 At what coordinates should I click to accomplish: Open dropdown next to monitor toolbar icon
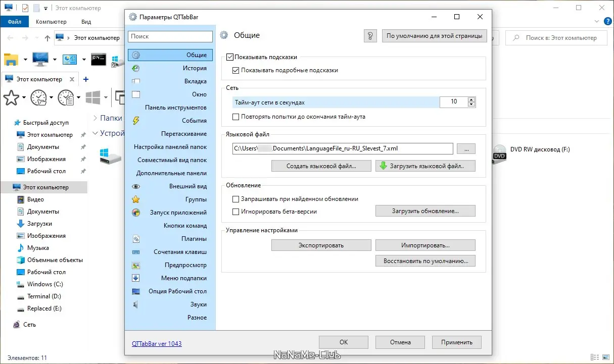tap(55, 60)
